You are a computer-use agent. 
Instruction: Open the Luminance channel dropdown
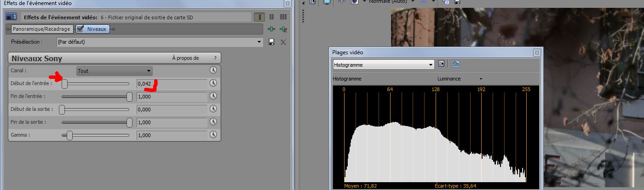[x=460, y=79]
